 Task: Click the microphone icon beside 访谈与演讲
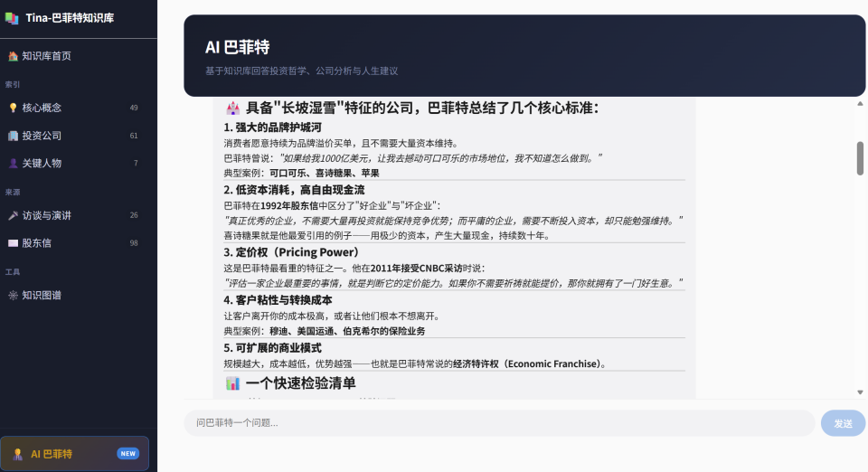coord(13,215)
